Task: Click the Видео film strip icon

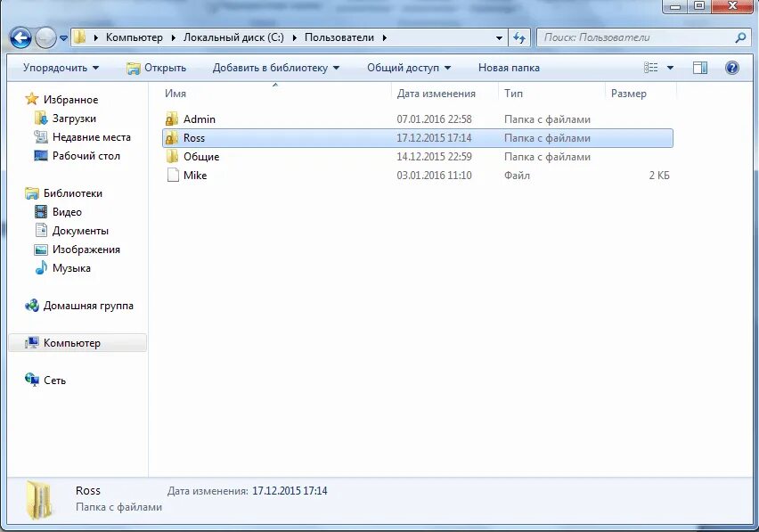Action: (41, 211)
